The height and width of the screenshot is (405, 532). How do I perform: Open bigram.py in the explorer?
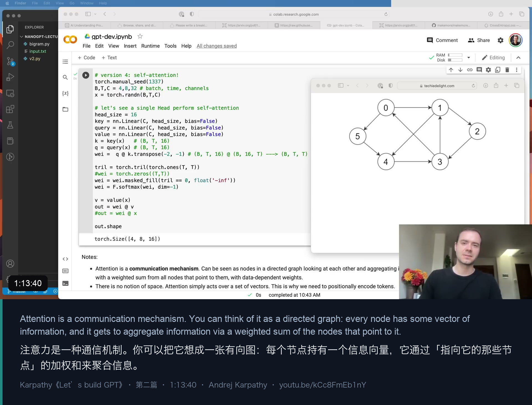39,44
